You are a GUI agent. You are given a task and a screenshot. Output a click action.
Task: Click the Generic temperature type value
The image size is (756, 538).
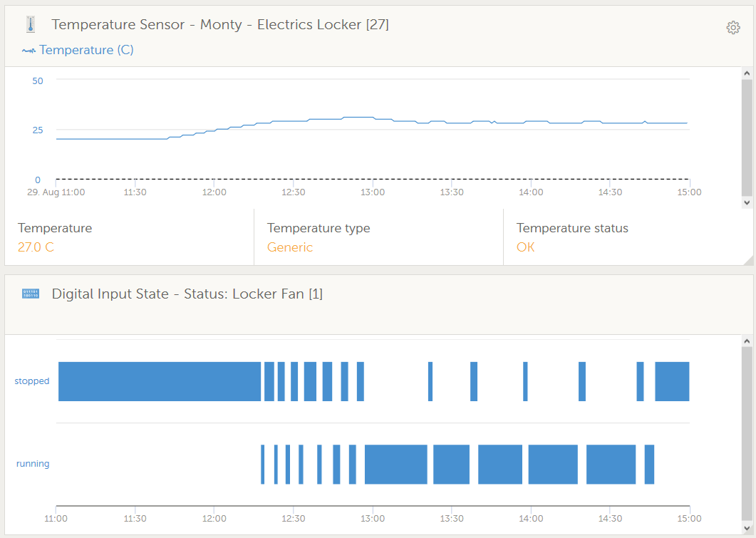(289, 247)
